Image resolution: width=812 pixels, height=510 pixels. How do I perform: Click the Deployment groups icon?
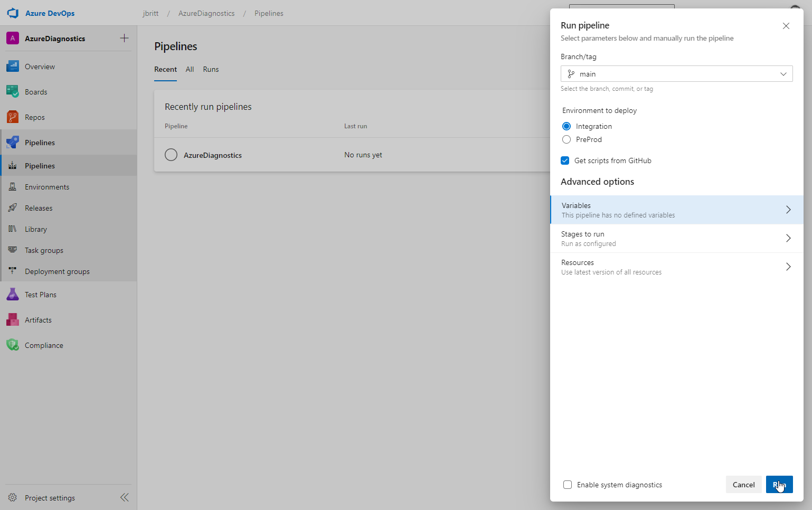coord(13,271)
